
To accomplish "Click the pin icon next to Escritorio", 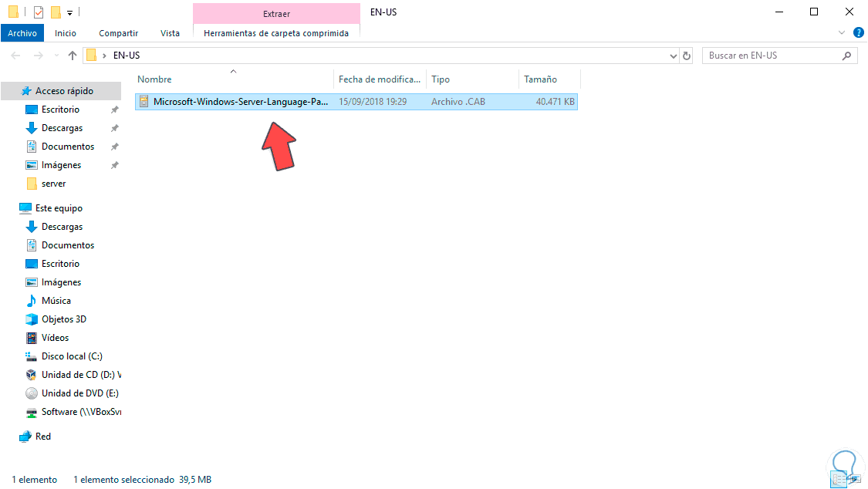I will (x=115, y=110).
